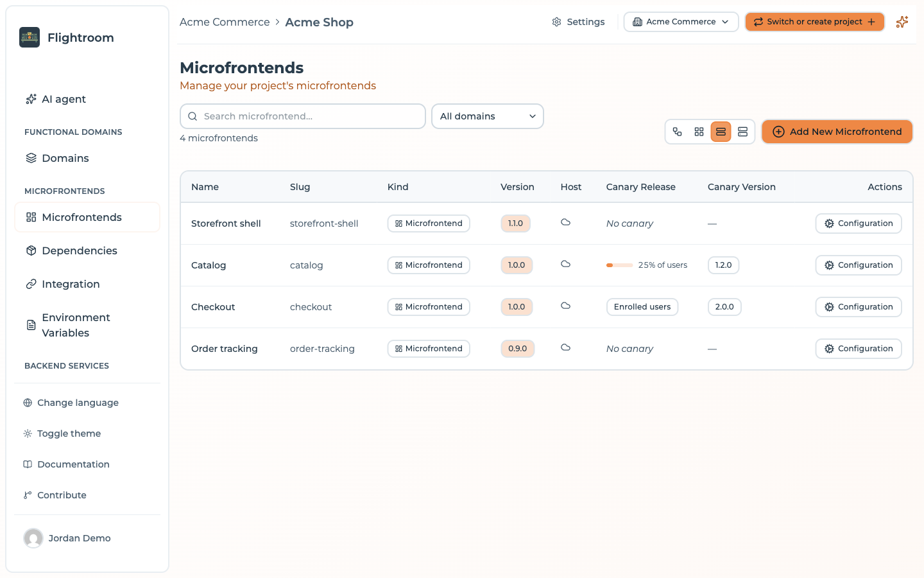Click Add New Microfrontend button

tap(837, 132)
